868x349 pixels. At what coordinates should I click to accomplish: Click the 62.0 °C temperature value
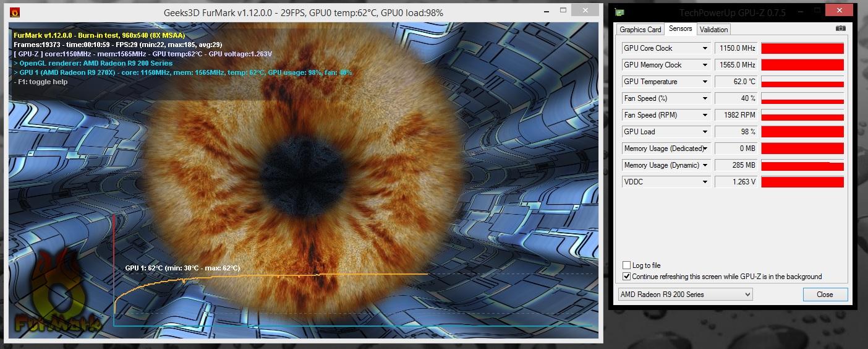tap(736, 82)
